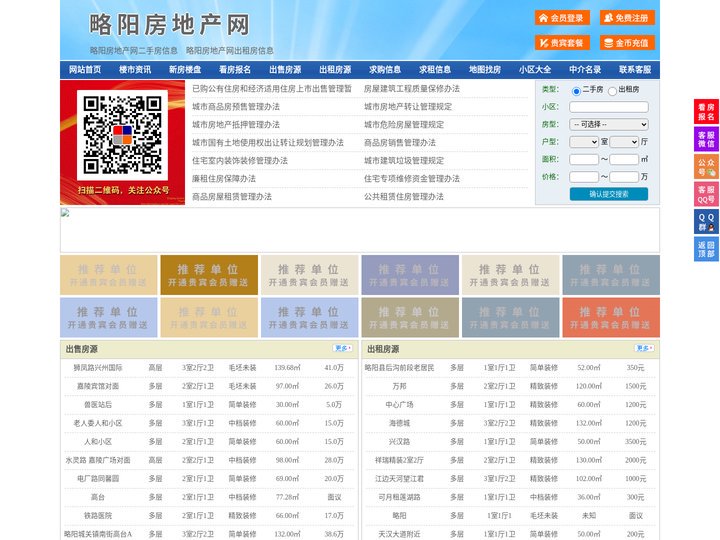The image size is (720, 540).
Task: Open the 房型 可选择 dropdown
Action: pyautogui.click(x=609, y=124)
